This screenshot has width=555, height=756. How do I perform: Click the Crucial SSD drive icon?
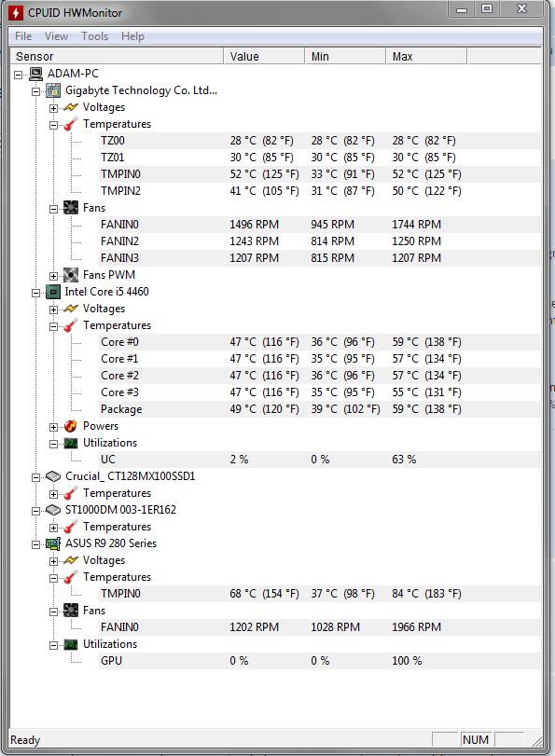53,476
